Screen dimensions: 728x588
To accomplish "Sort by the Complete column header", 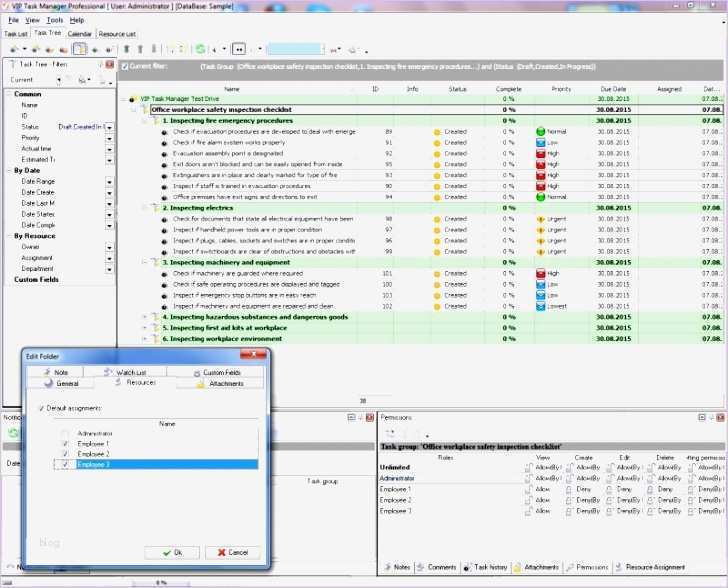I will coord(508,89).
